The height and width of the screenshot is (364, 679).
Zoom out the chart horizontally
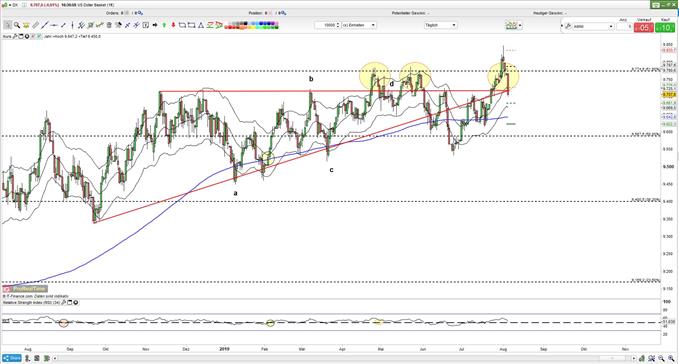pos(661,358)
